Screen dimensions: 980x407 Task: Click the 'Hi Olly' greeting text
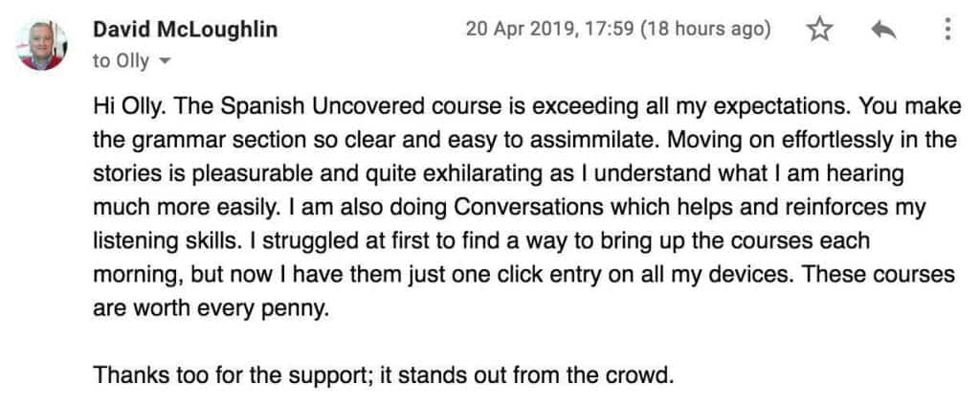(x=129, y=107)
